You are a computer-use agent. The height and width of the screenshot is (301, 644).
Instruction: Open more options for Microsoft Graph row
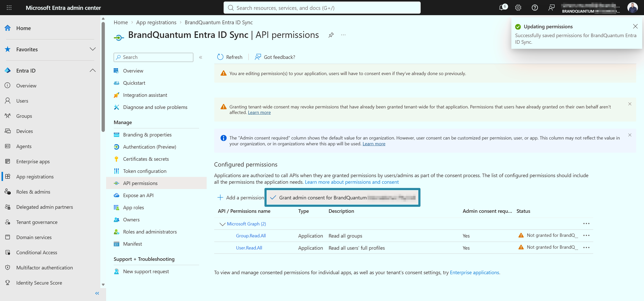tap(586, 223)
